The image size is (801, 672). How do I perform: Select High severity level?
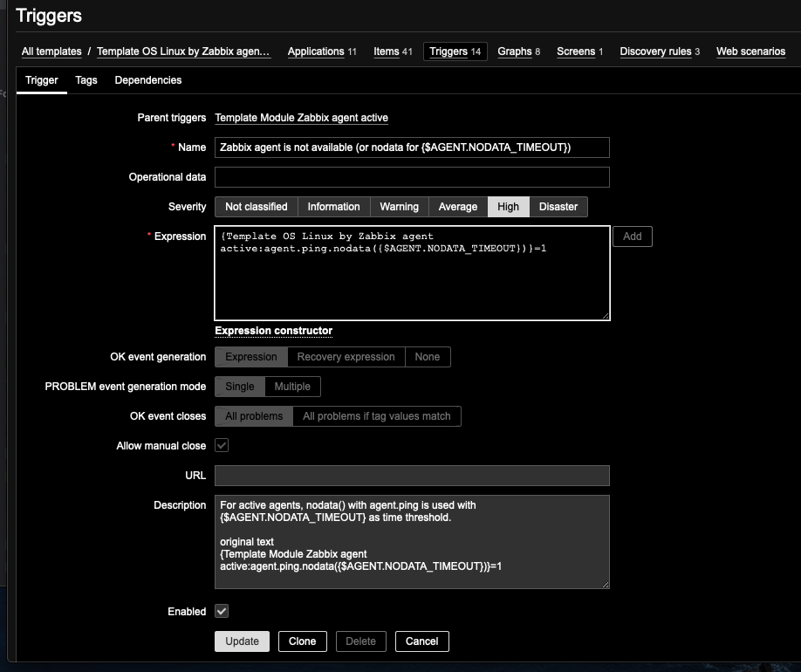click(x=508, y=207)
